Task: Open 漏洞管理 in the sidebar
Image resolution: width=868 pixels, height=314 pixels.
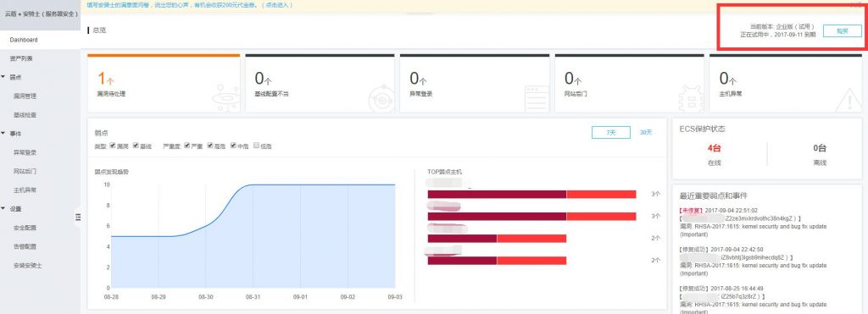Action: coord(25,96)
